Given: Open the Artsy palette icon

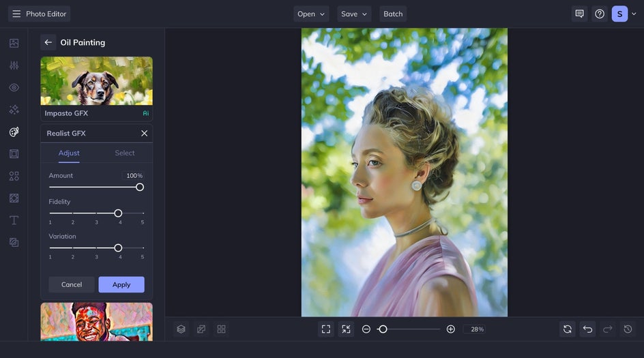Looking at the screenshot, I should 14,132.
